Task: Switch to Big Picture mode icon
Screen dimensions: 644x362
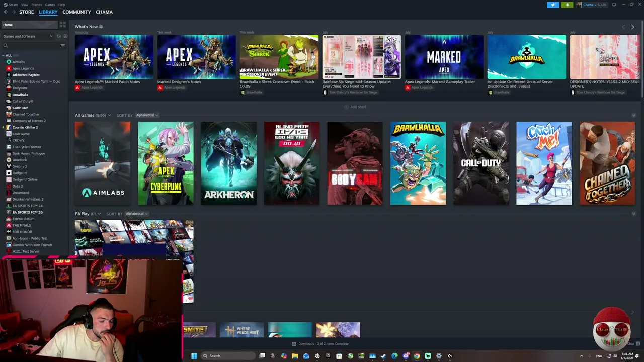Action: coord(614,5)
